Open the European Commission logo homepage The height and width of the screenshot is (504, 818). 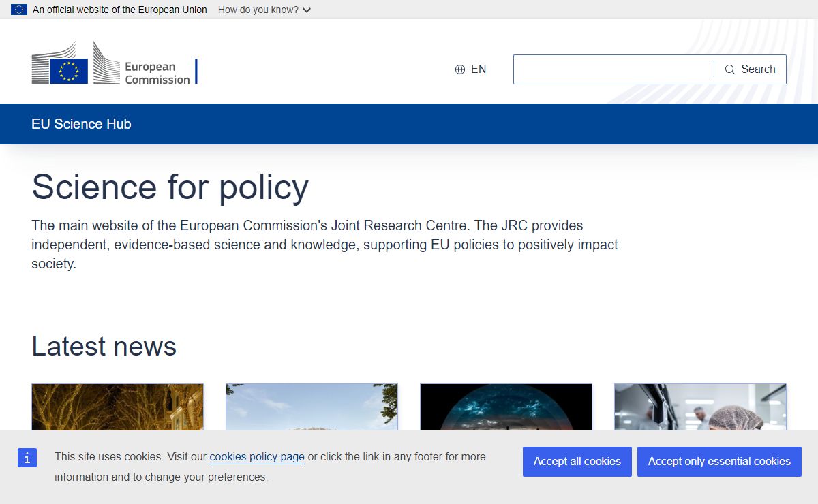tap(115, 63)
